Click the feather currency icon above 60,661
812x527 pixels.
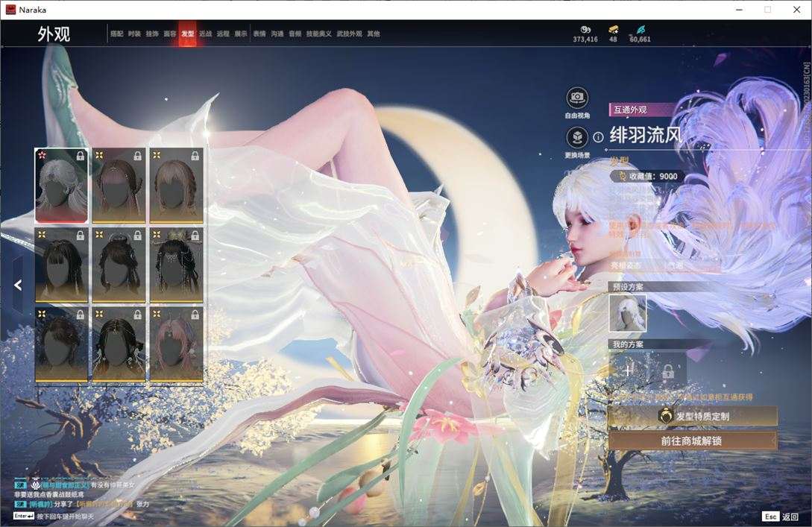(x=641, y=30)
